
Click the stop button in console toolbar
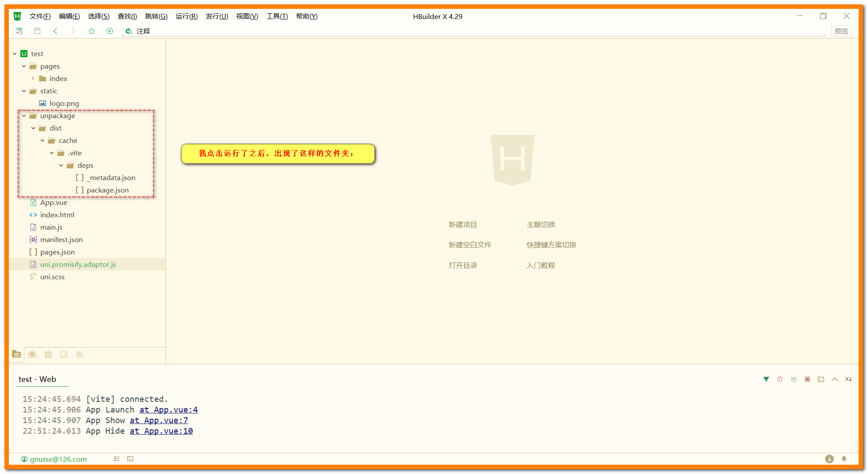[x=807, y=379]
